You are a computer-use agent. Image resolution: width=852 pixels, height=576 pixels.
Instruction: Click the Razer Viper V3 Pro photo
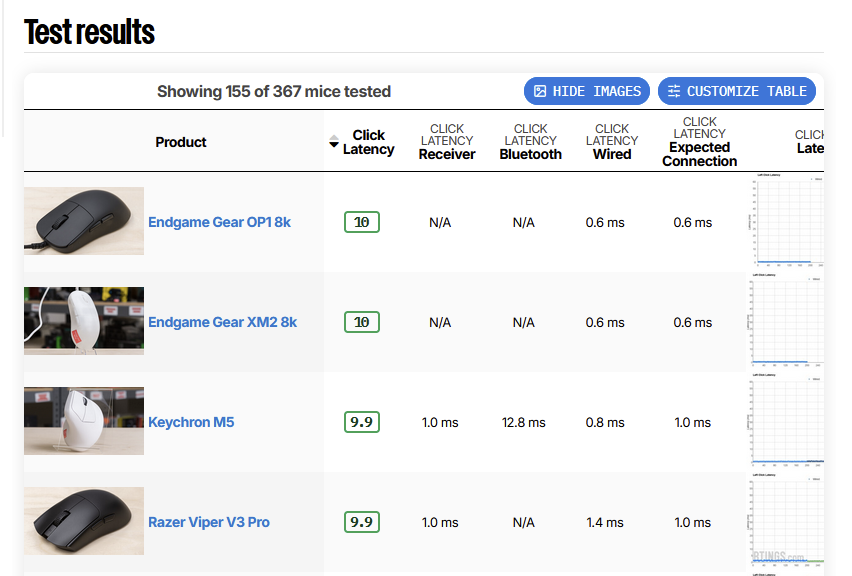point(84,521)
